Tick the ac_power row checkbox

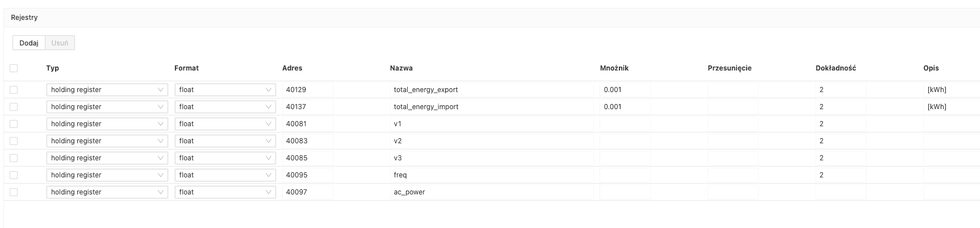point(14,192)
